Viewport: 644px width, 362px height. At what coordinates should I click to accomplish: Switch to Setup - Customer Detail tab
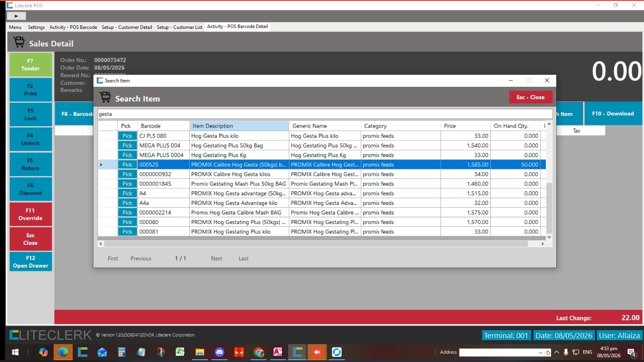pos(127,27)
